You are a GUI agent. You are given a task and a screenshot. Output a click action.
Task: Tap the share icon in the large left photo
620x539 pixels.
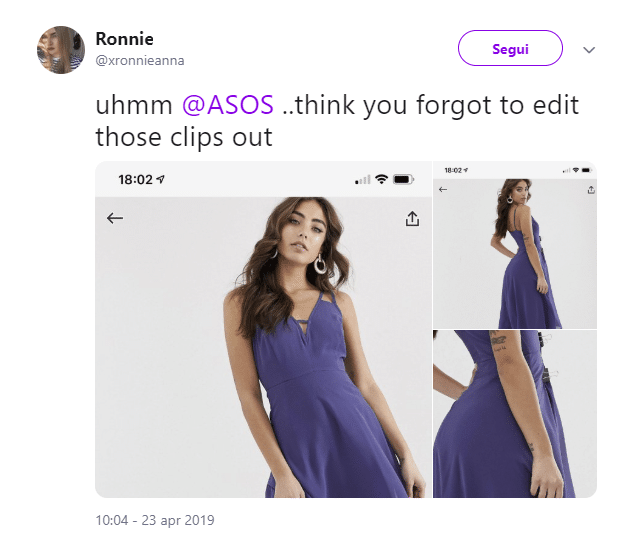point(412,219)
